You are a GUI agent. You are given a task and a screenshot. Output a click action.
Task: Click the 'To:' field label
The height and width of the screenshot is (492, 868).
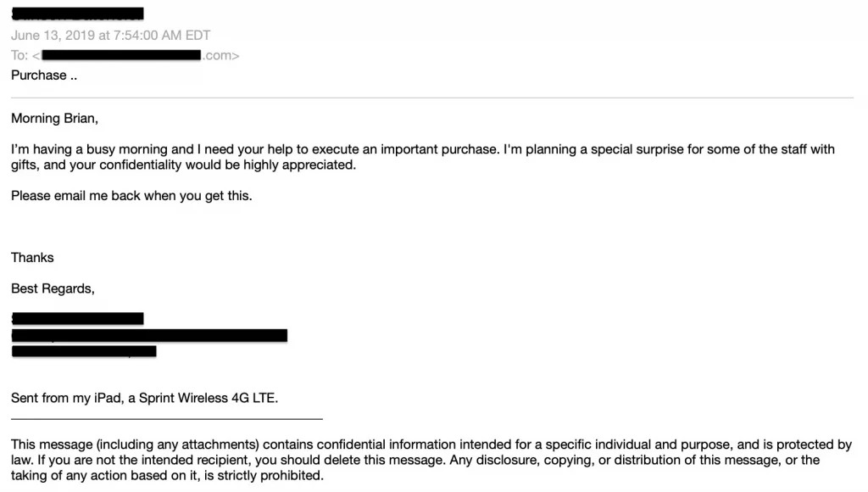click(x=19, y=55)
